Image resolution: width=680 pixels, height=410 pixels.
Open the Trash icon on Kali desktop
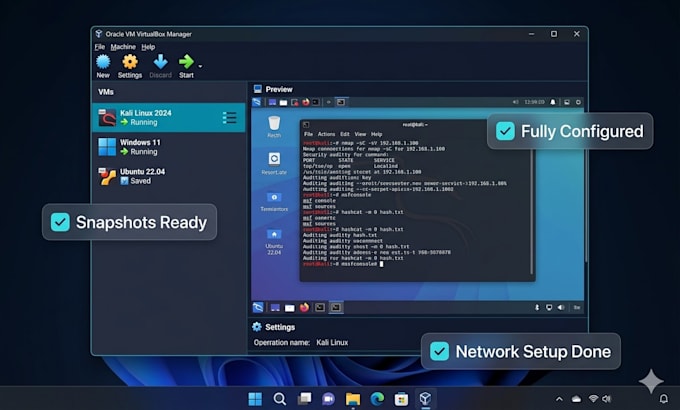[274, 126]
